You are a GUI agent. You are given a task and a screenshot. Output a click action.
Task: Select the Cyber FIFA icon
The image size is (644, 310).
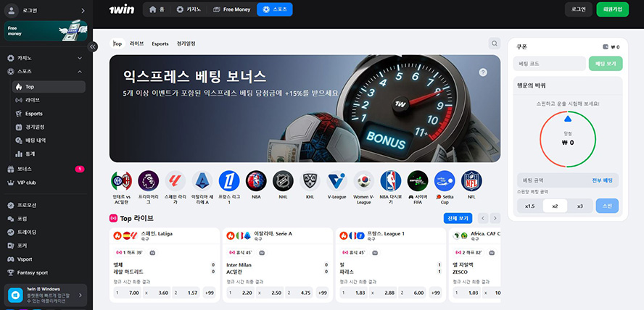coord(418,181)
